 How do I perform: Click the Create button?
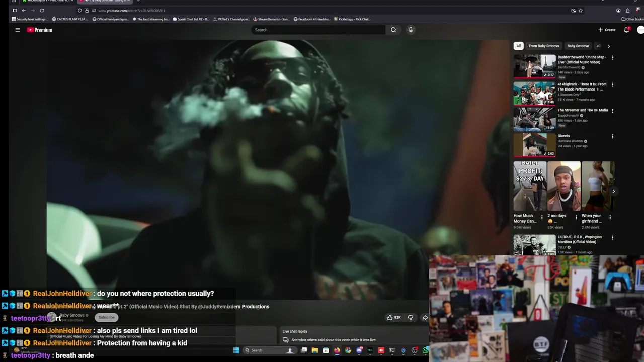click(x=607, y=30)
